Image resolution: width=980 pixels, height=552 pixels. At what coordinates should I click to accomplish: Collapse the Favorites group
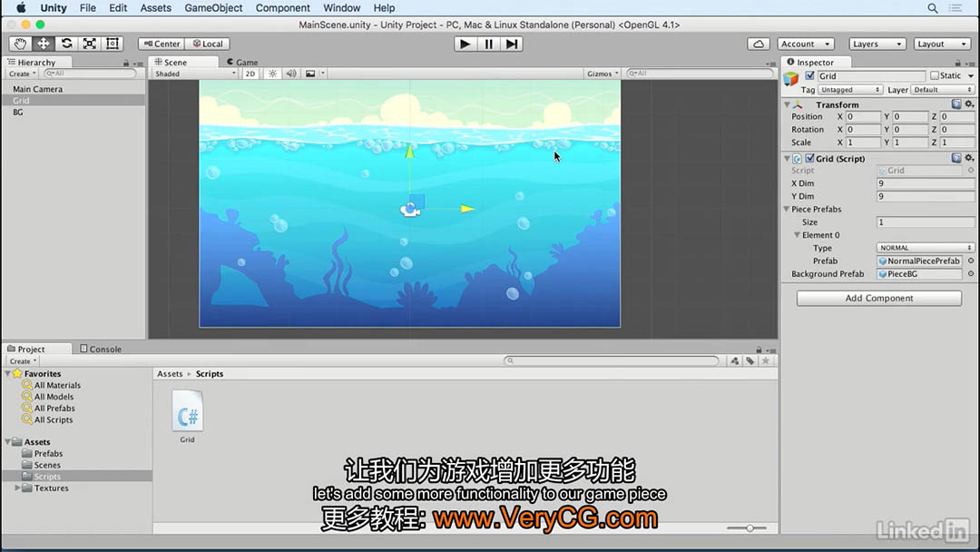[7, 373]
